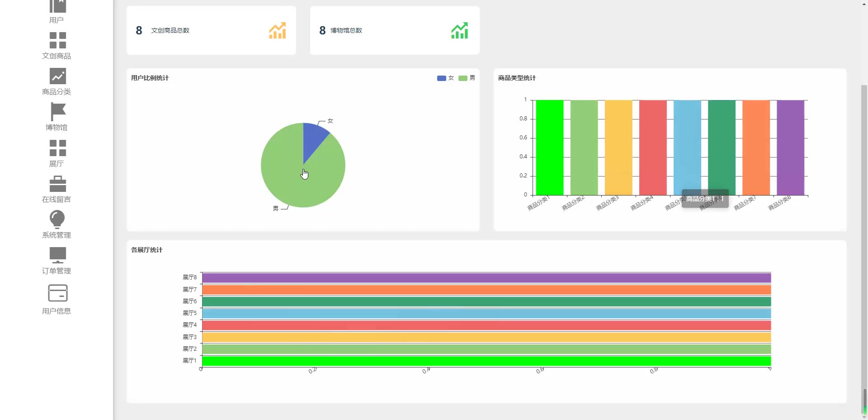Click the orange chart icon on 文创商品总数 card

(277, 30)
